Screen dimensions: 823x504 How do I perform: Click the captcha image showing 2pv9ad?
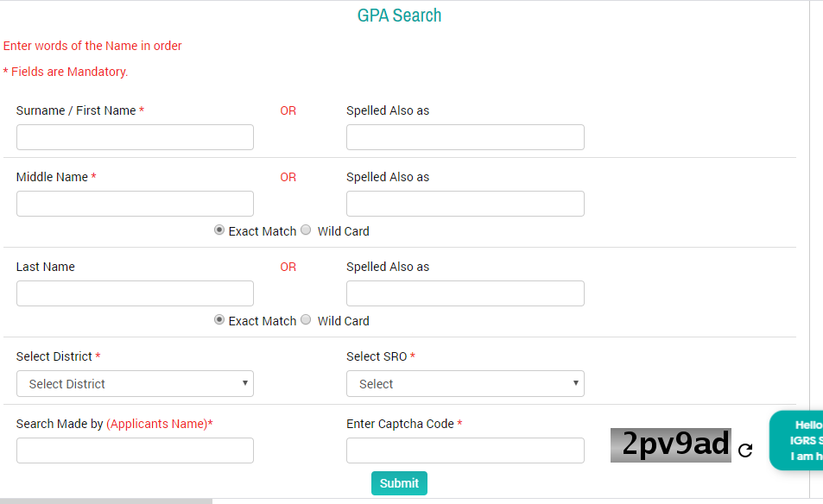point(671,444)
